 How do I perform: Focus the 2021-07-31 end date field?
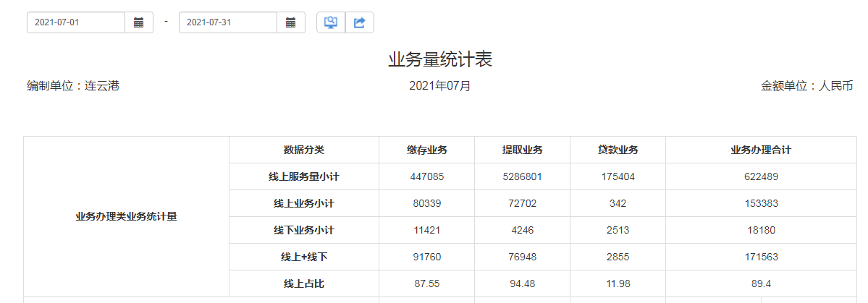click(x=228, y=22)
